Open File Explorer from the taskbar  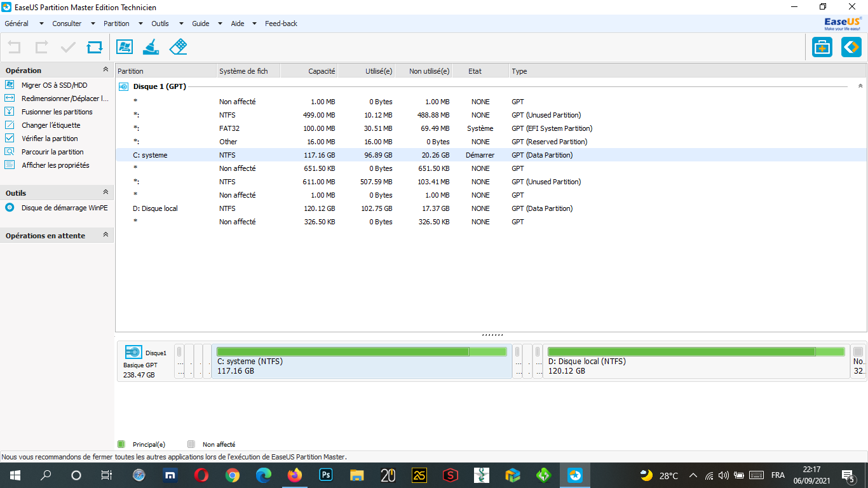356,475
